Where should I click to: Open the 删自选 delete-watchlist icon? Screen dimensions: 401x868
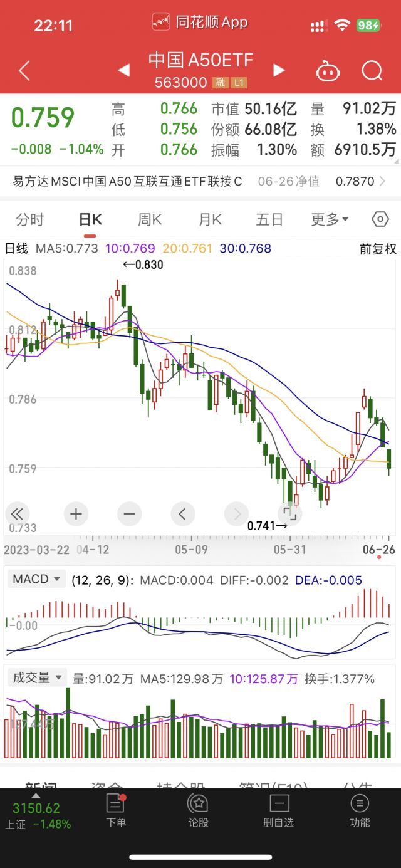click(x=278, y=810)
